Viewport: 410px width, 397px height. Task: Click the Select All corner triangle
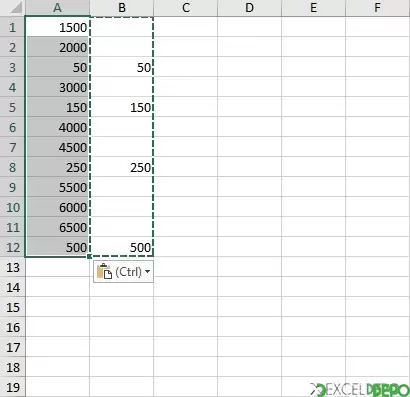(12, 8)
